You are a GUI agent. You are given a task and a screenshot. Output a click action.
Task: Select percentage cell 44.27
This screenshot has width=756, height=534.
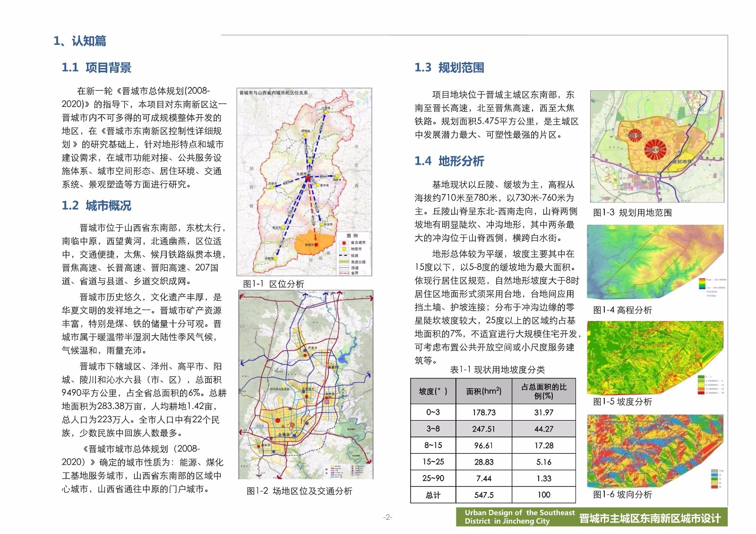coord(544,429)
